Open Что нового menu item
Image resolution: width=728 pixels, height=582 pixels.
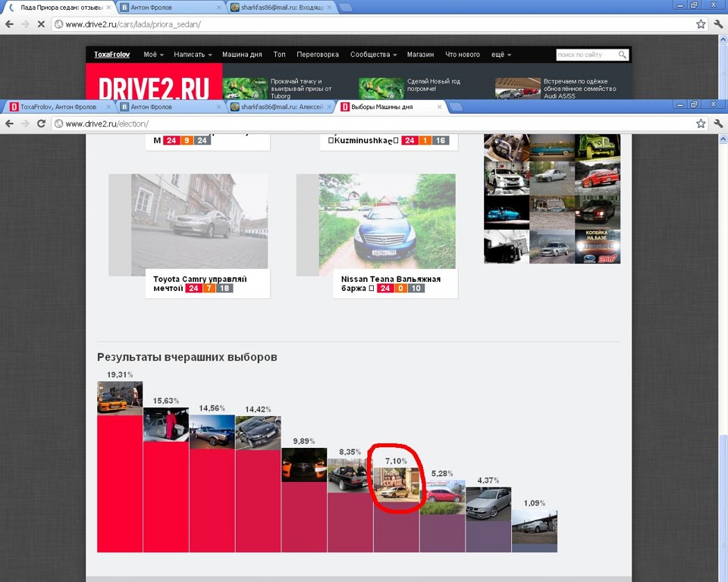click(463, 55)
